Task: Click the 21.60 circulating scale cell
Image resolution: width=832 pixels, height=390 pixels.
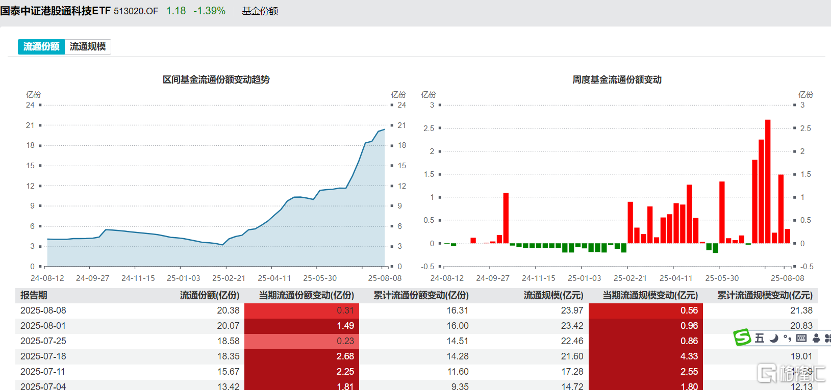Action: click(572, 356)
